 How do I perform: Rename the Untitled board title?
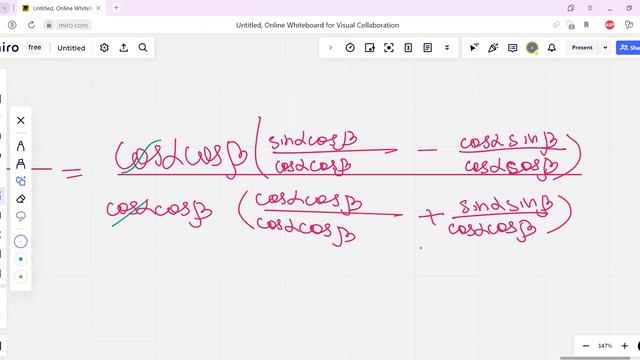click(x=71, y=48)
